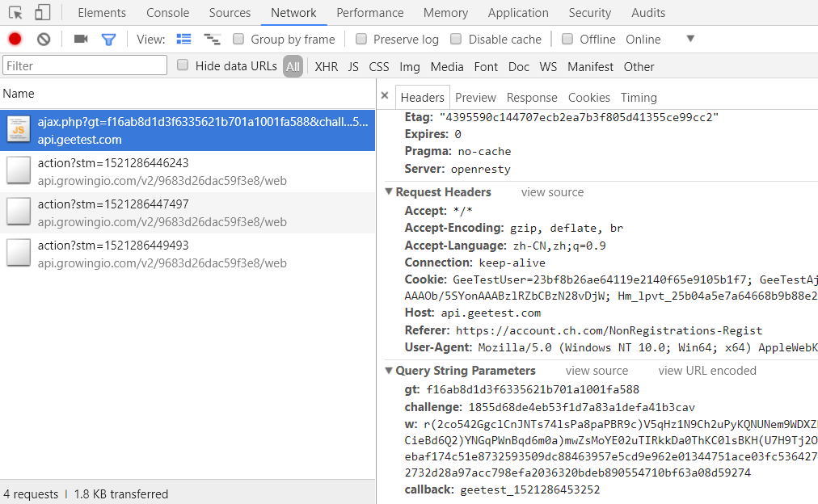The image size is (818, 504).
Task: Check the Offline checkbox
Action: click(x=567, y=39)
